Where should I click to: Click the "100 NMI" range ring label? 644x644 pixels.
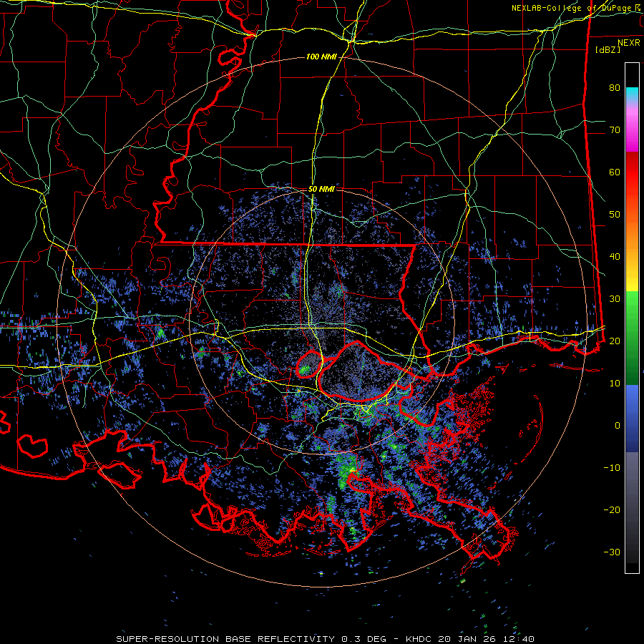321,57
